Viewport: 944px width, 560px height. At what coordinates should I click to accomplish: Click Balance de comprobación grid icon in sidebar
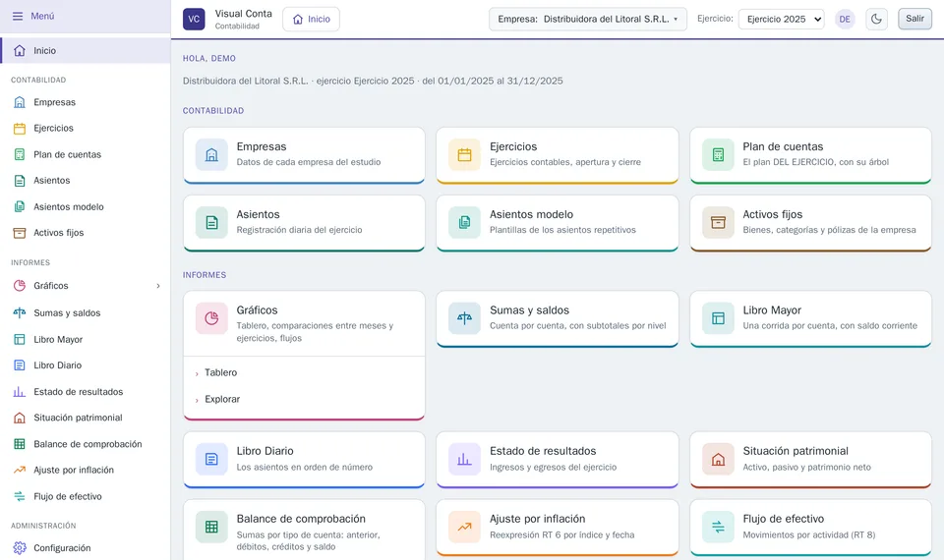click(x=20, y=444)
